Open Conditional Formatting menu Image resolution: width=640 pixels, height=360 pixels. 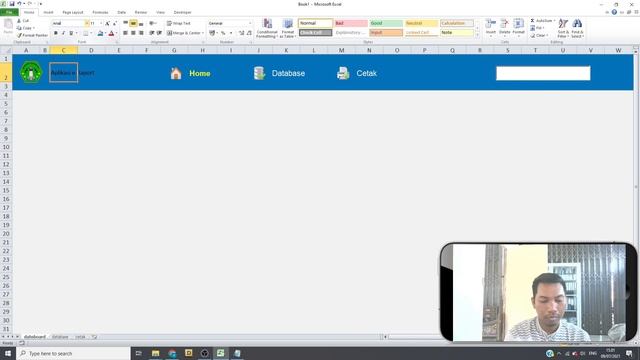coord(267,29)
